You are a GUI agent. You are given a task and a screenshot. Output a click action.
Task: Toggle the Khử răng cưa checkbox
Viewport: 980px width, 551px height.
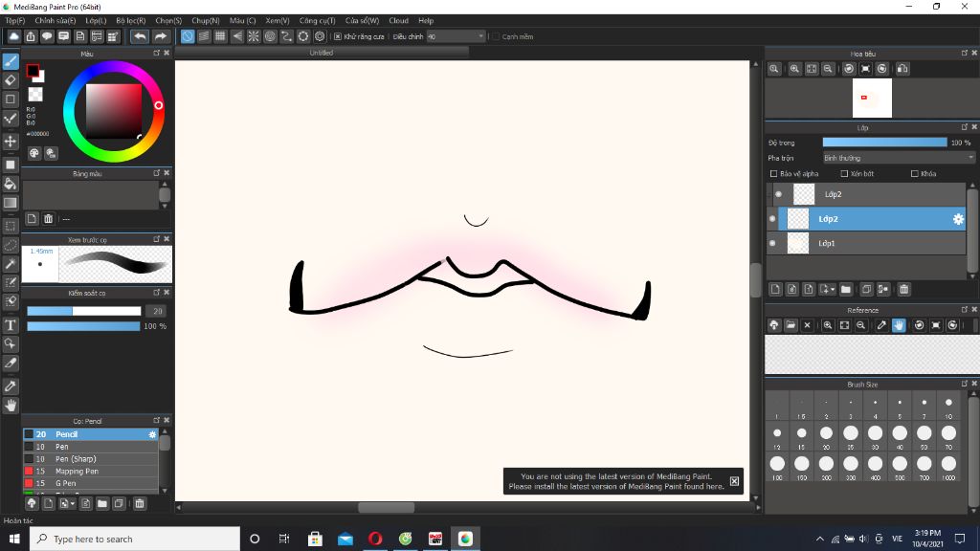click(338, 37)
